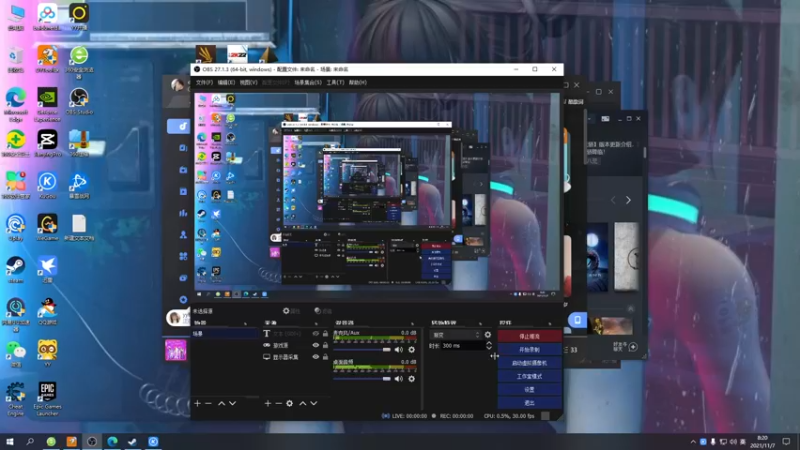Open Cheat Engine desktop shortcut
This screenshot has height=450, width=800.
[x=15, y=398]
